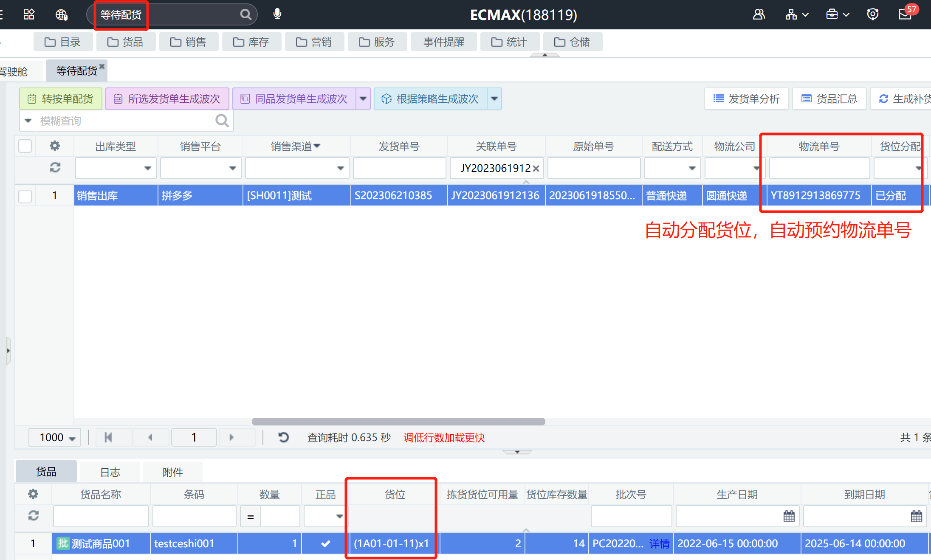Image resolution: width=931 pixels, height=560 pixels.
Task: Open the briefcase toolbox menu
Action: coord(838,14)
